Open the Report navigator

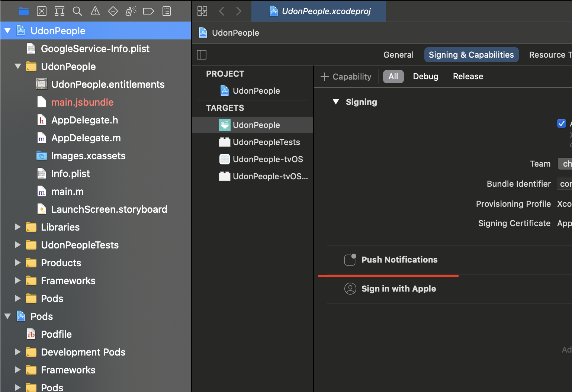[x=167, y=12]
